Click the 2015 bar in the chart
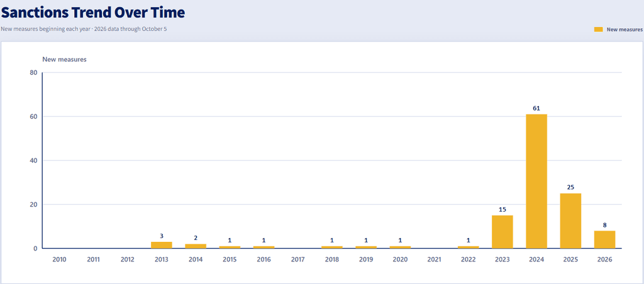 tap(230, 247)
